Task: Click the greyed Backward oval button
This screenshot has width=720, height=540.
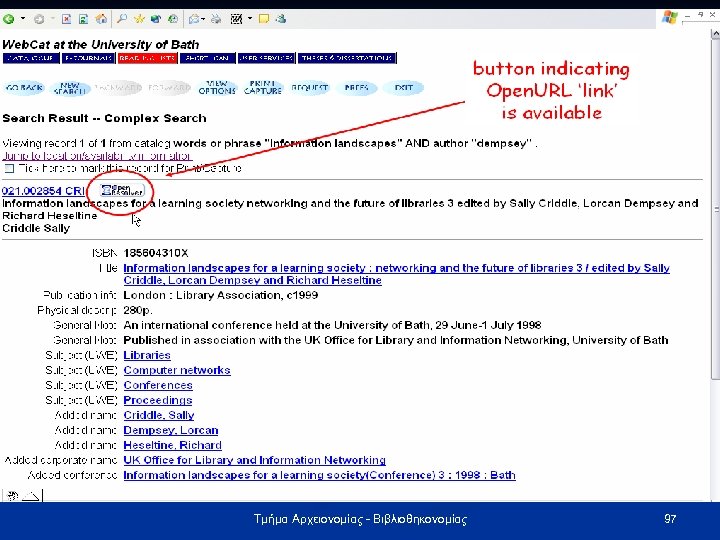Action: 118,88
